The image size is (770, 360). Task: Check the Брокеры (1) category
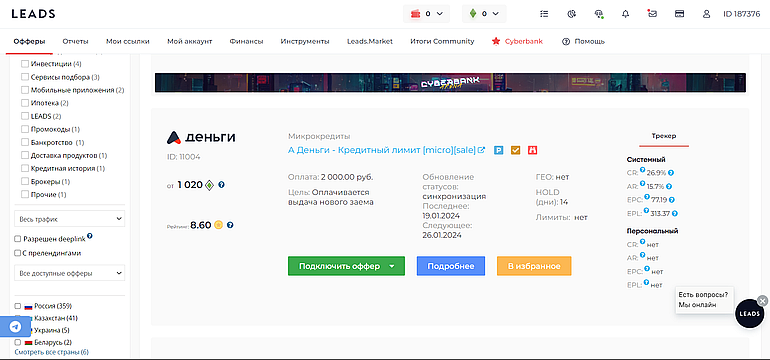tap(25, 181)
